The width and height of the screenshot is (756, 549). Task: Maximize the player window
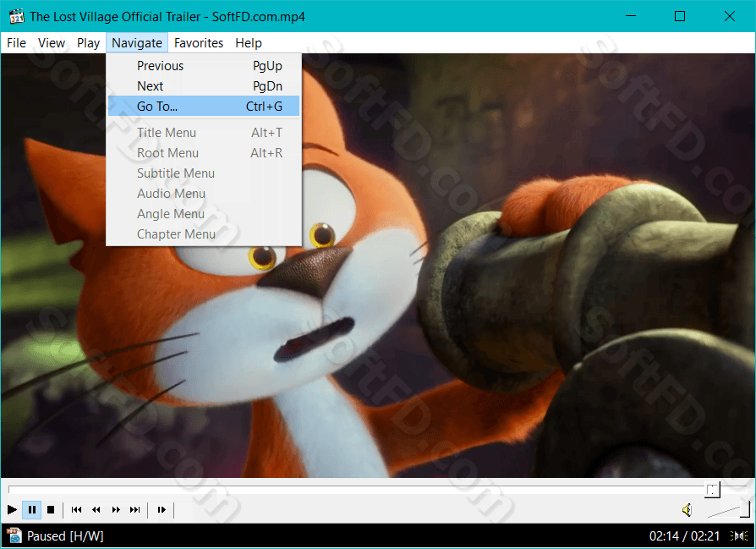680,16
